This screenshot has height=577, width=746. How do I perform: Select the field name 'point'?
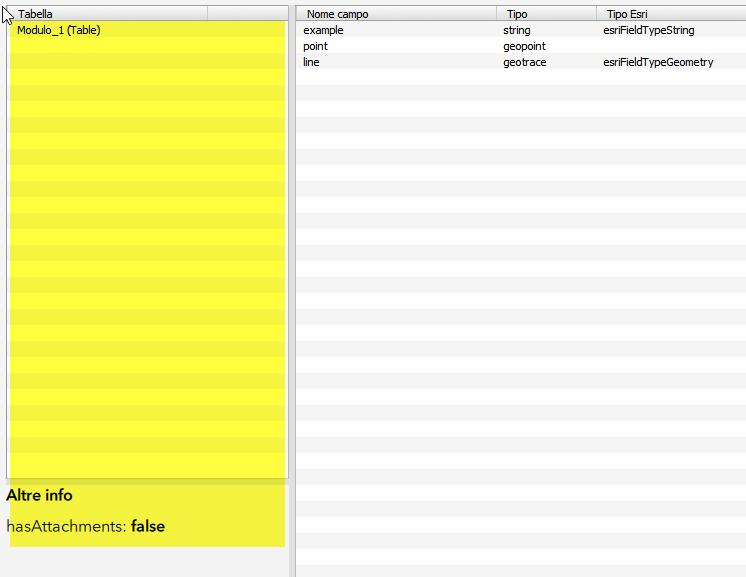[315, 46]
